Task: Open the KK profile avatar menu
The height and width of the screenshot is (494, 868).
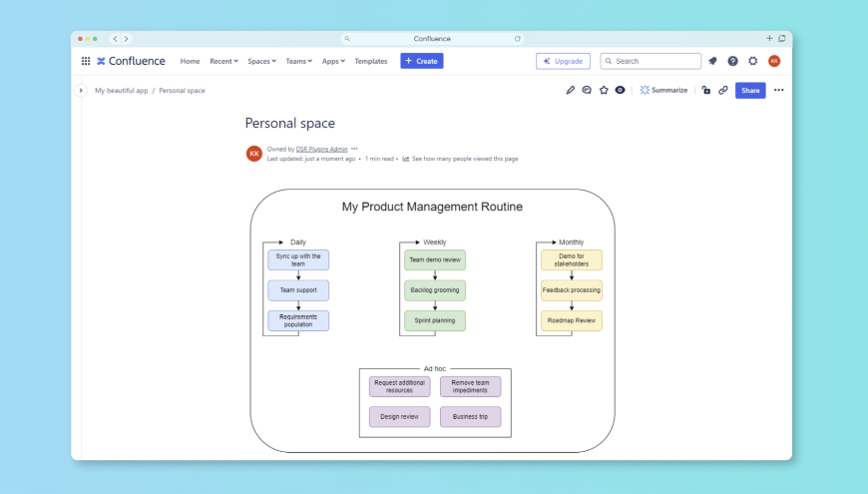Action: (774, 61)
